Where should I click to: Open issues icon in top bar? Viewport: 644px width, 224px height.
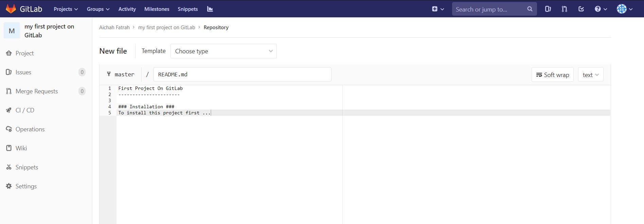click(548, 9)
